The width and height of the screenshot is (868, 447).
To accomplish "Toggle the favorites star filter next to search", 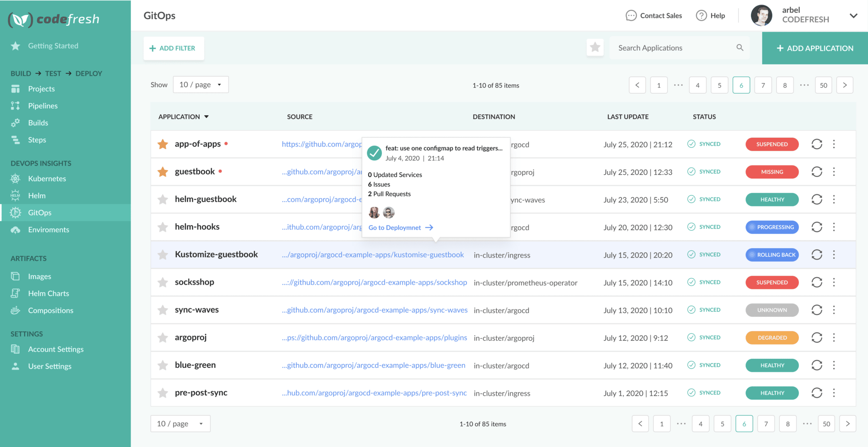I will tap(595, 47).
